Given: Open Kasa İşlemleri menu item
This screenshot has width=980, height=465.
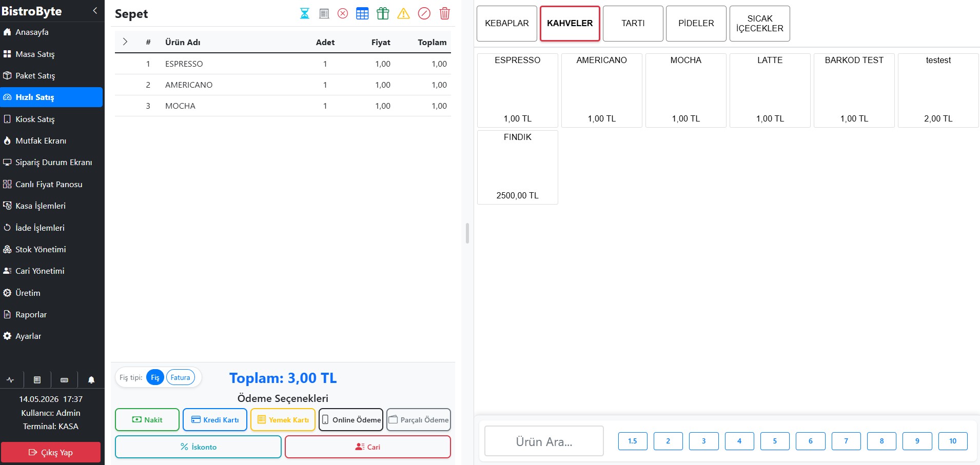Looking at the screenshot, I should [51, 206].
